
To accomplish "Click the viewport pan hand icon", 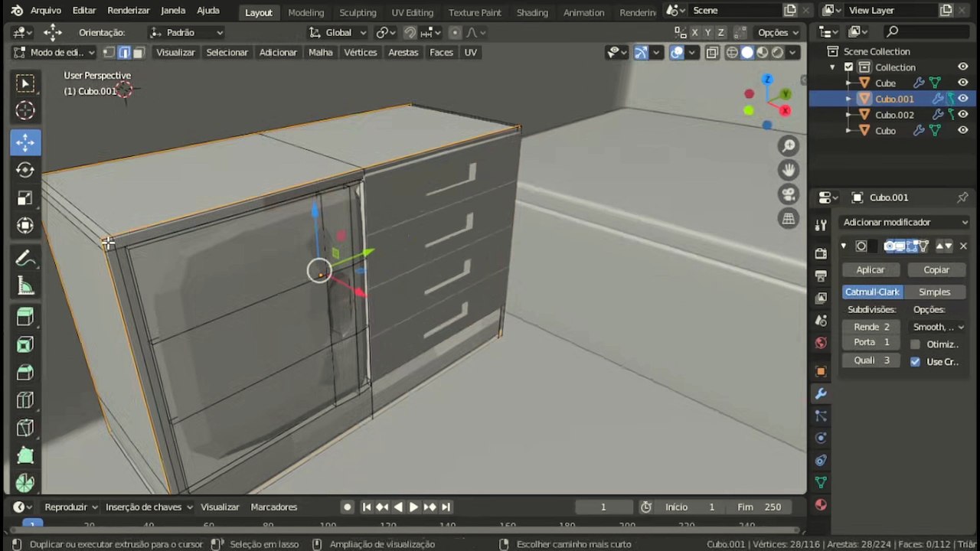I will click(x=789, y=170).
